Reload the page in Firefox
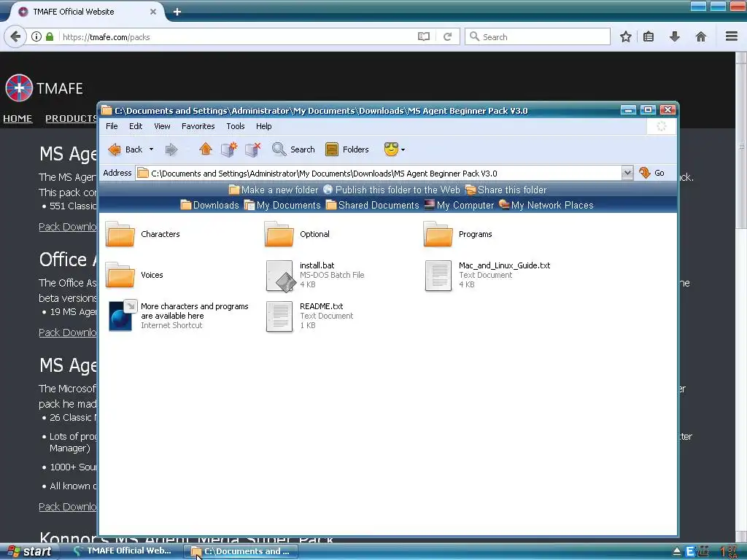Screen dimensions: 747x560 click(447, 36)
